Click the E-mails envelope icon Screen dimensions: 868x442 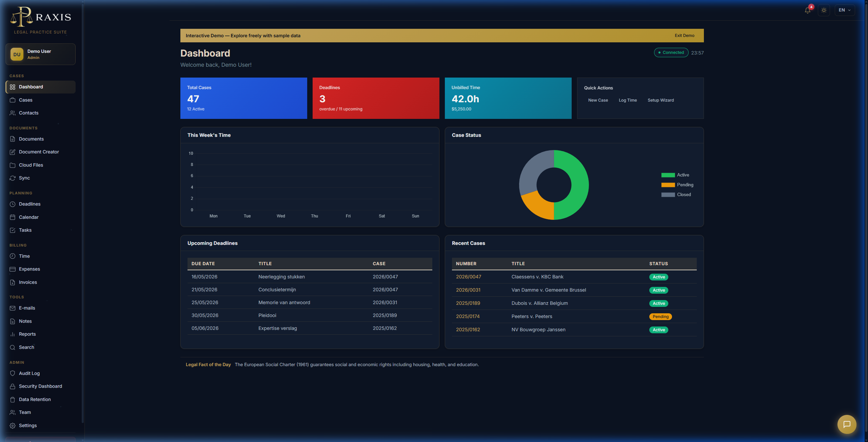tap(13, 308)
